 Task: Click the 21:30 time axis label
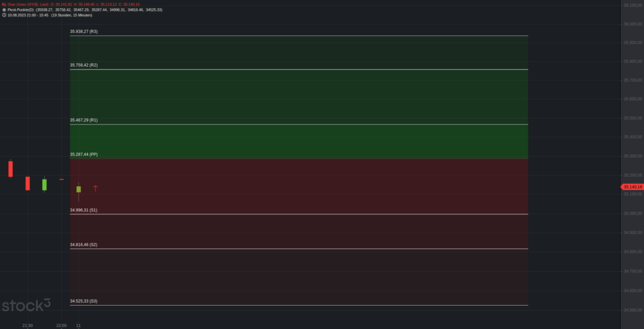(28, 326)
